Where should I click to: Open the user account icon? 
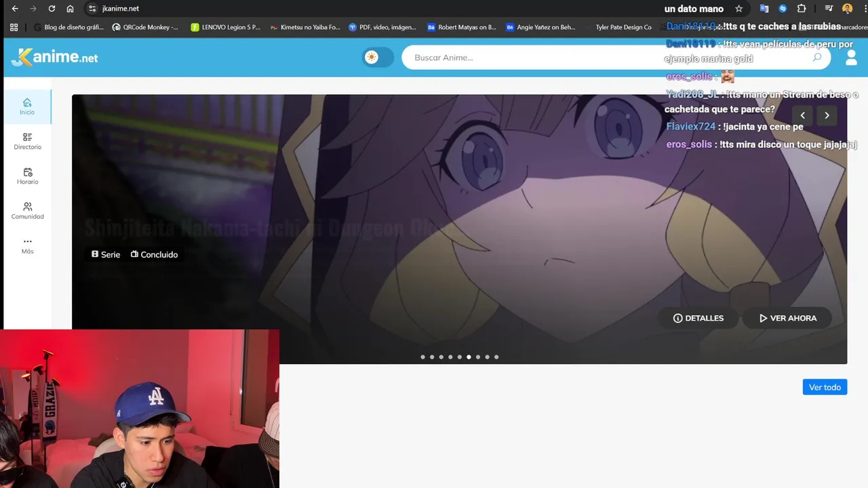851,58
